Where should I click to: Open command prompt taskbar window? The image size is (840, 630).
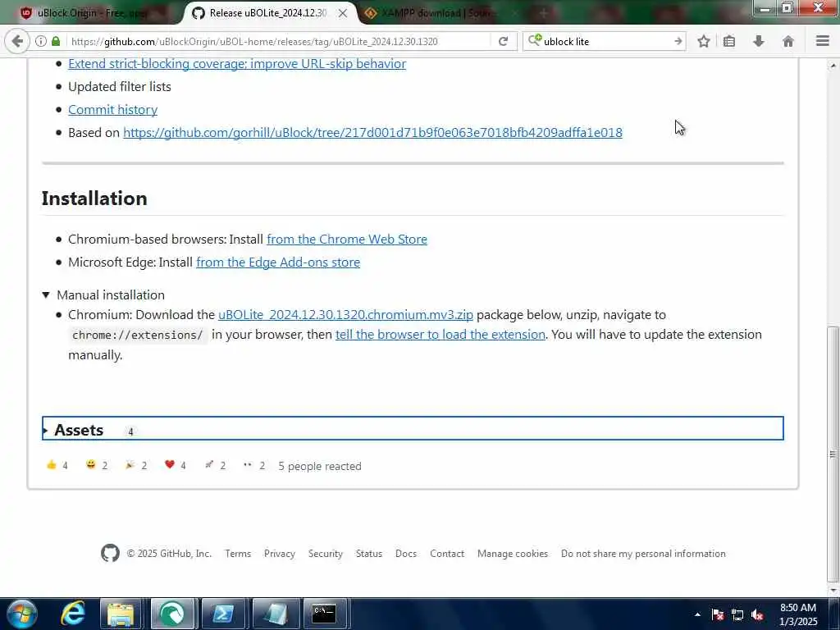pos(325,614)
